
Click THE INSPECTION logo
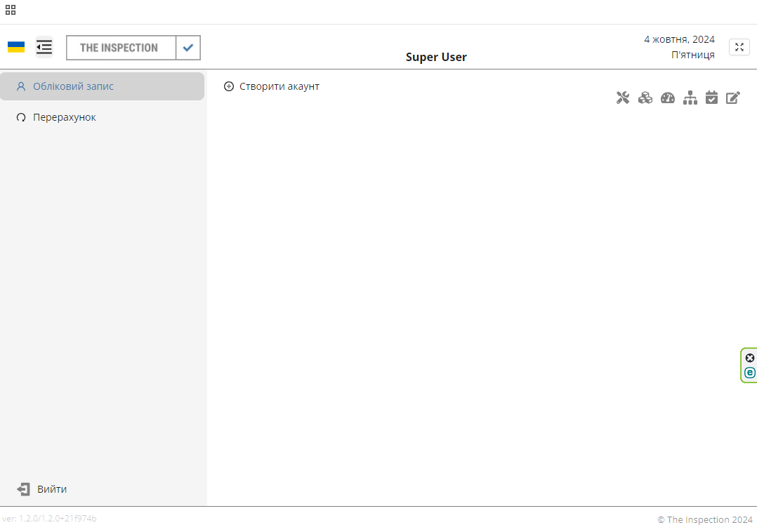119,48
